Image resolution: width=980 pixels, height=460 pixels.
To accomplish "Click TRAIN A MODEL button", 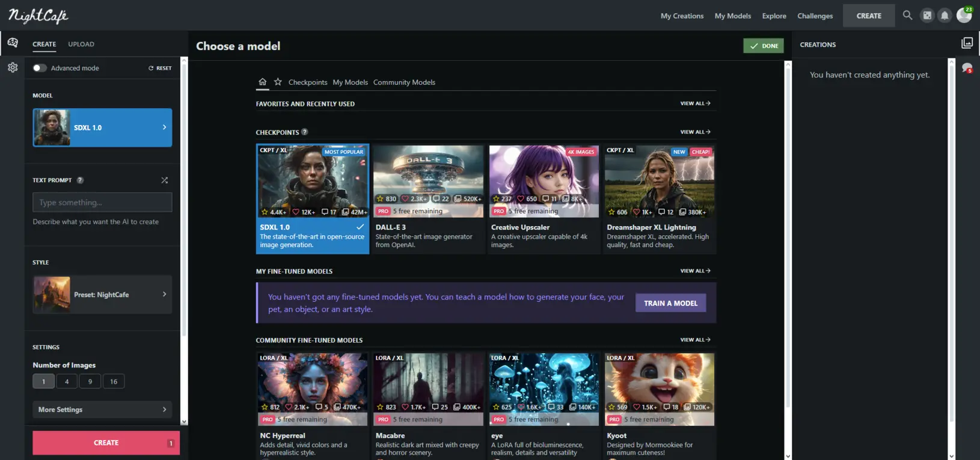I will click(x=671, y=303).
